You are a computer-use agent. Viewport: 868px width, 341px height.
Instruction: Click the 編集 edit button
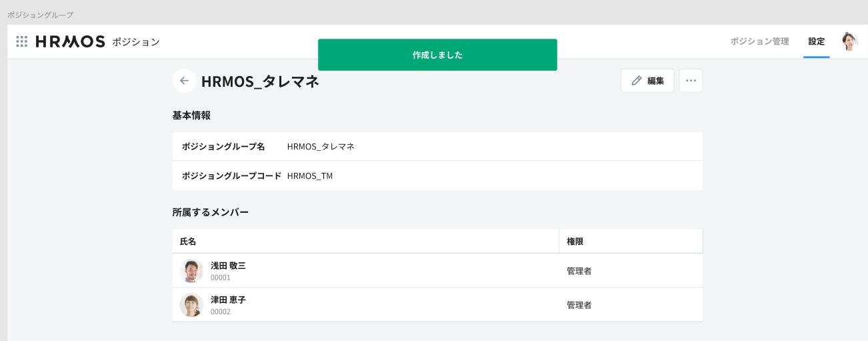[647, 81]
